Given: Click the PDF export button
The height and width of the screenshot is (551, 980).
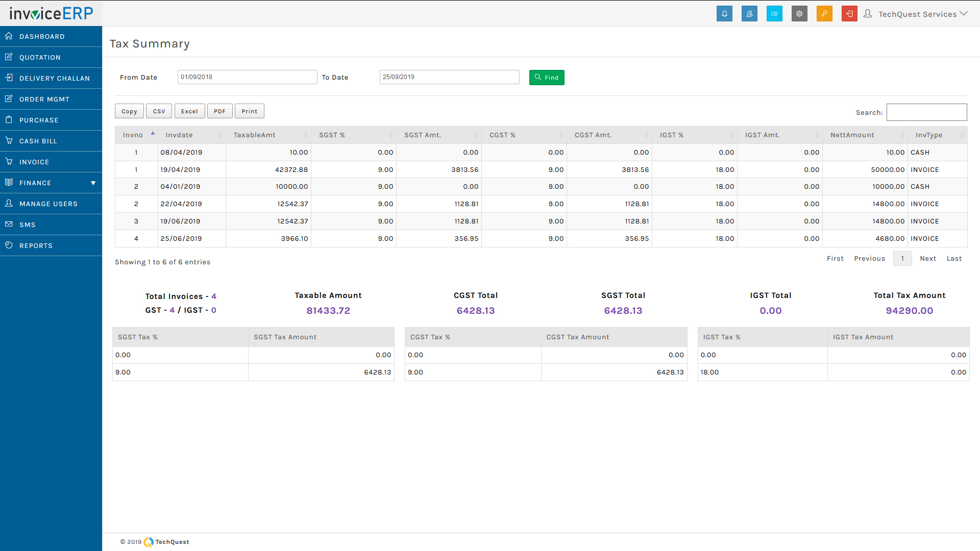Looking at the screenshot, I should pos(219,111).
